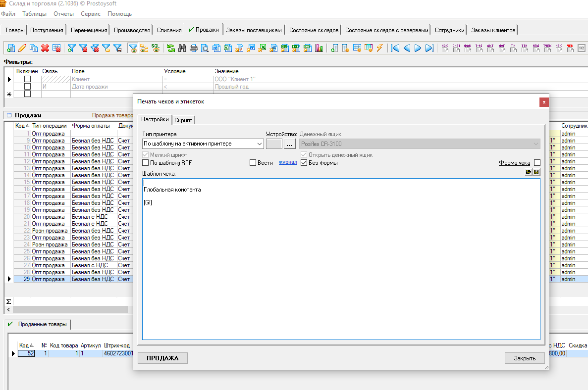Open the Отчеты menu
Viewport: 588px width, 390px height.
click(63, 14)
